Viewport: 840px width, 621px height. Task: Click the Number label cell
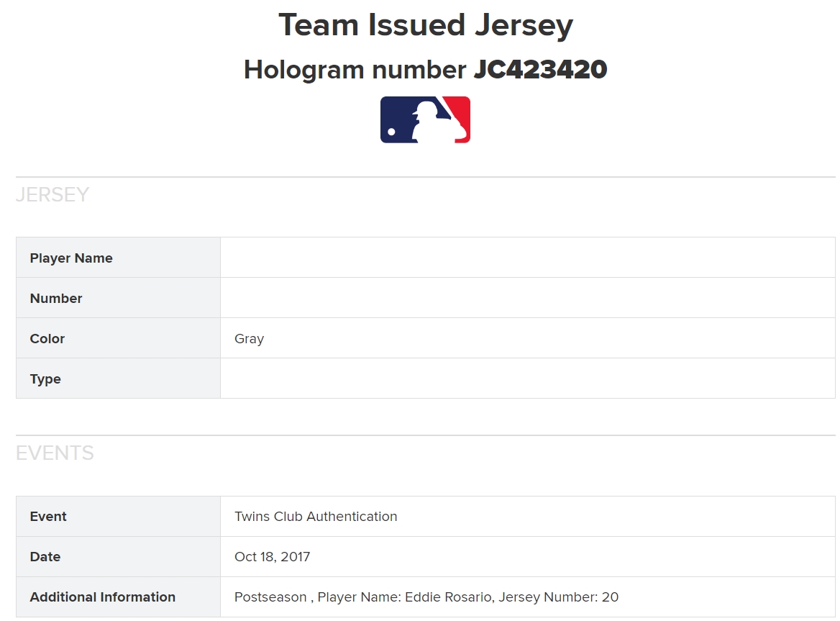(119, 298)
